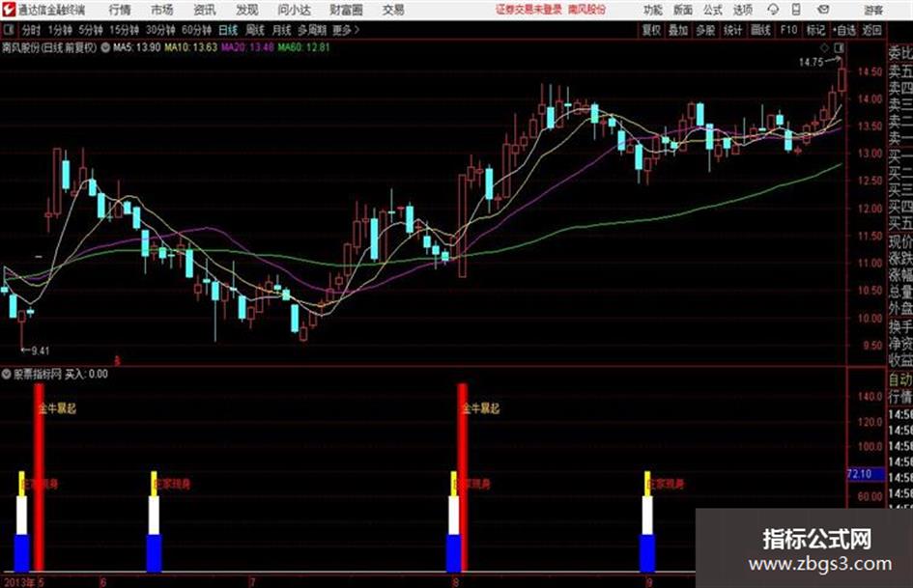Click the 证券交易未登录 login link
The image size is (913, 588).
pyautogui.click(x=528, y=10)
